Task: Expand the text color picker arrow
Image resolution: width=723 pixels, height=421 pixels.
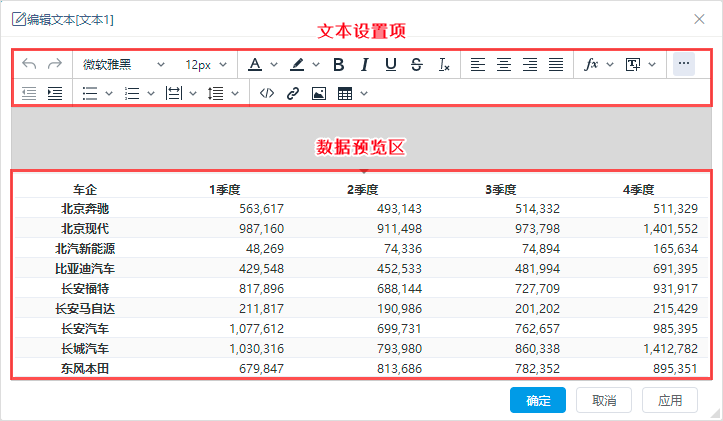Action: 274,65
